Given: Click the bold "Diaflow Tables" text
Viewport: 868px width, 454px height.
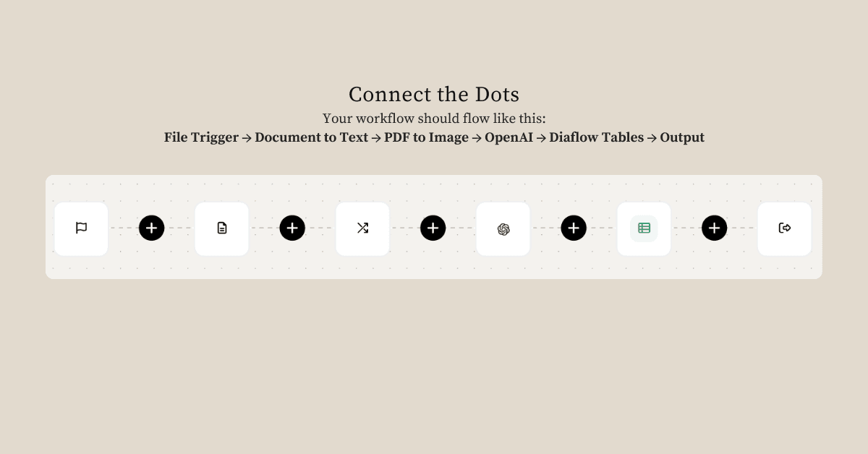Looking at the screenshot, I should pyautogui.click(x=596, y=137).
